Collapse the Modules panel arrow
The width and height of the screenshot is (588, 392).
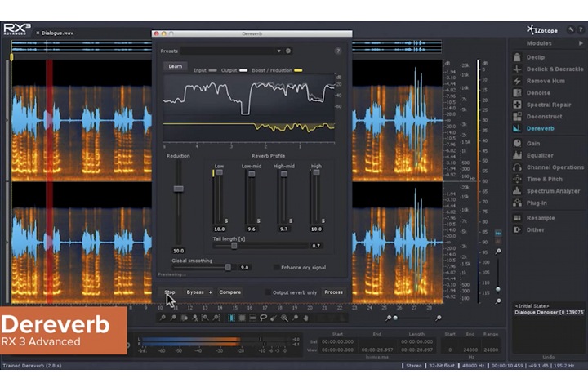pos(581,43)
